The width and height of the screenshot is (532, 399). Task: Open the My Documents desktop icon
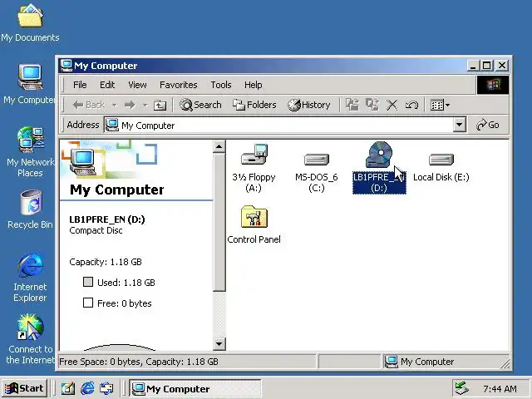pos(30,17)
